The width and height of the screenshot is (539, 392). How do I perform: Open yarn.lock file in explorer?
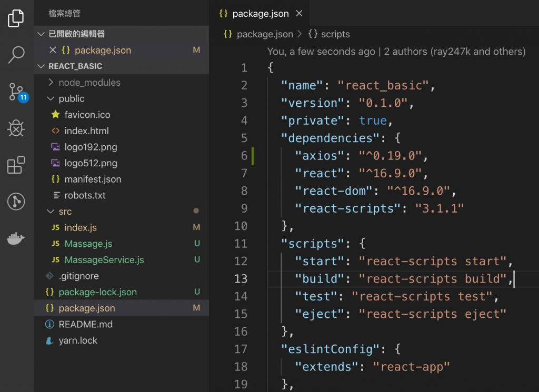coord(78,340)
